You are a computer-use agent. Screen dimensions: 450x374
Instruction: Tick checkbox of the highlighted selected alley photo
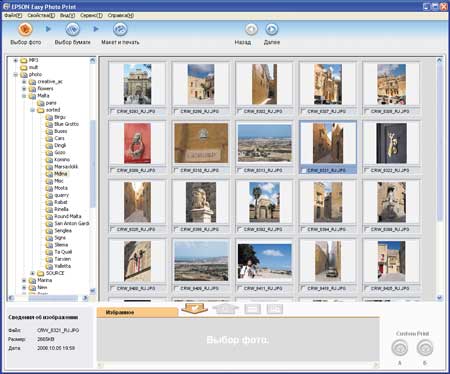(x=303, y=170)
